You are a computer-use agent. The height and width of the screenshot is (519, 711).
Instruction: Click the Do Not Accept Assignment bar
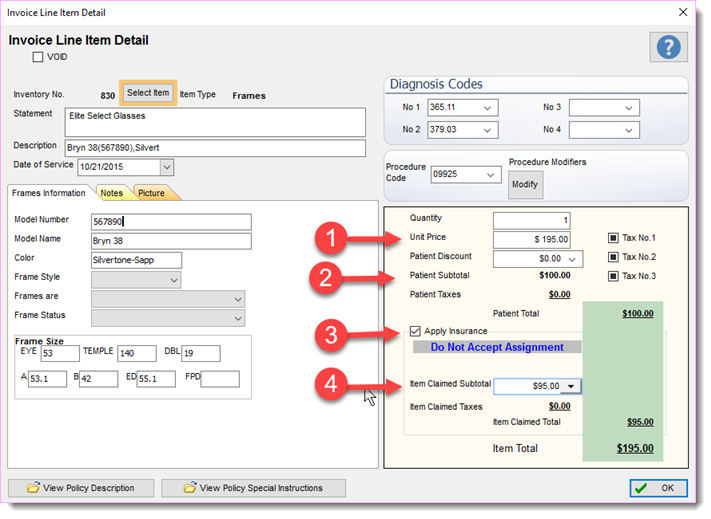(x=497, y=347)
